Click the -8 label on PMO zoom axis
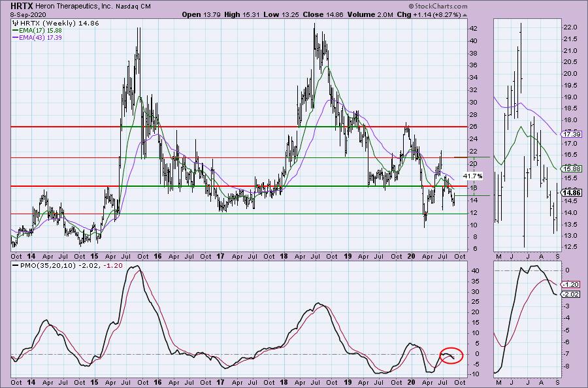Viewport: 588px width, 388px height. (x=567, y=366)
